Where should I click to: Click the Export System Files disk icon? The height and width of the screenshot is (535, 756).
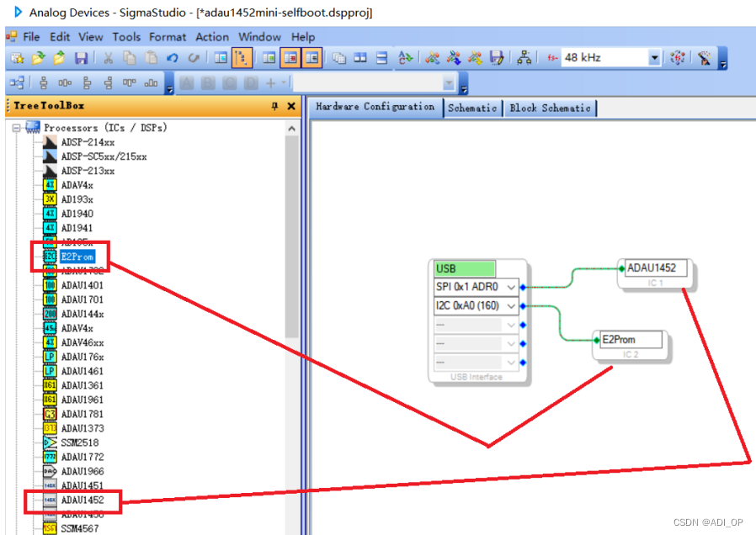tap(497, 58)
